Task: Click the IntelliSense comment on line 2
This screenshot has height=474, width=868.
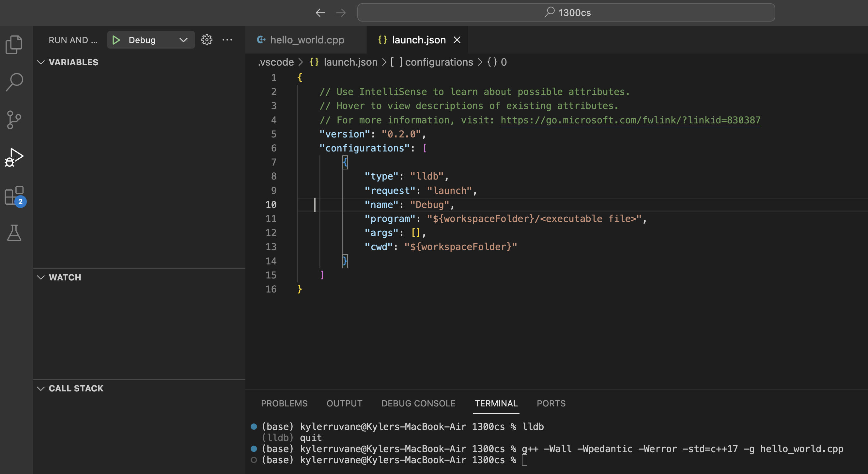Action: pos(474,92)
